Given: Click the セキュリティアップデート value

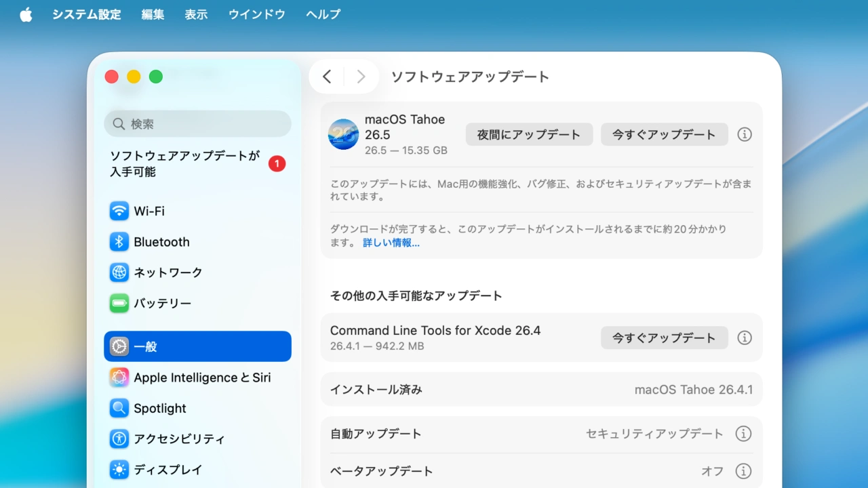Looking at the screenshot, I should [655, 434].
